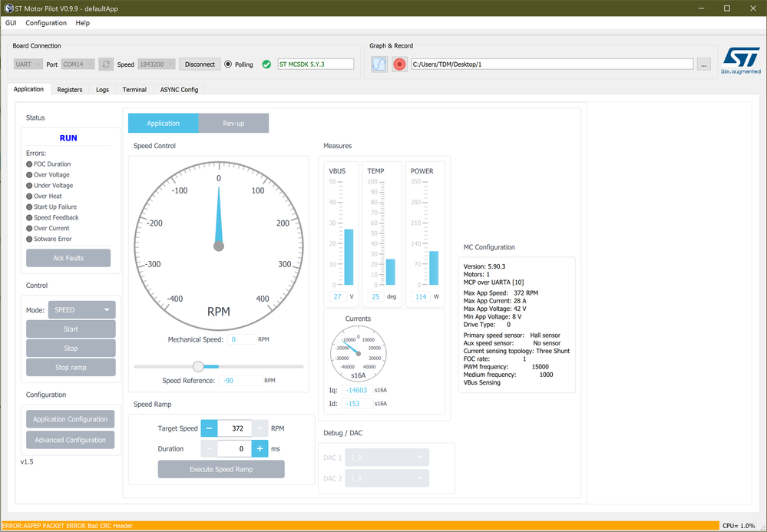Click the green connection status checkmark
The image size is (767, 532).
pyautogui.click(x=266, y=64)
